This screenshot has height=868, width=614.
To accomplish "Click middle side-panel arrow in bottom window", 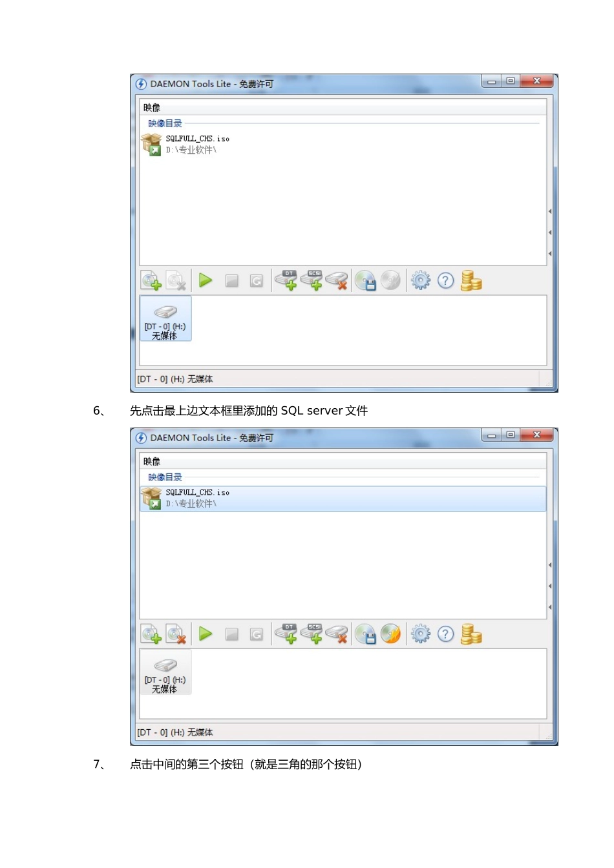I will coord(550,586).
